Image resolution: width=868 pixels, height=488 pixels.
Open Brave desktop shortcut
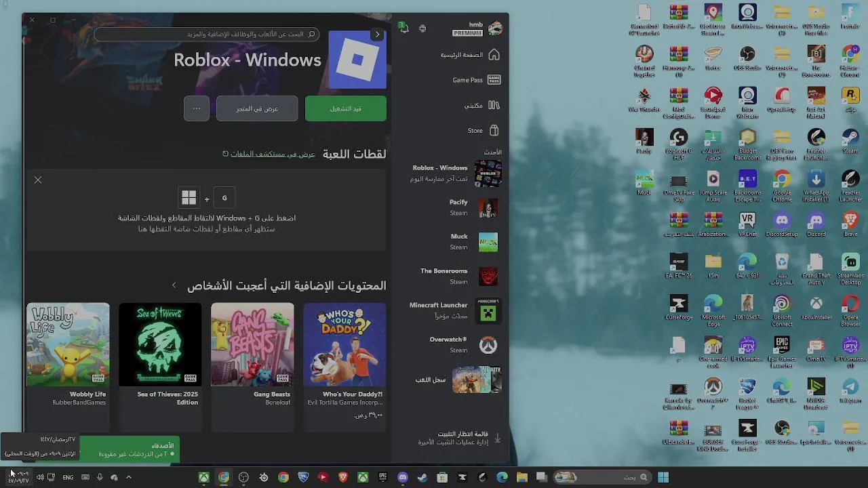coord(850,224)
